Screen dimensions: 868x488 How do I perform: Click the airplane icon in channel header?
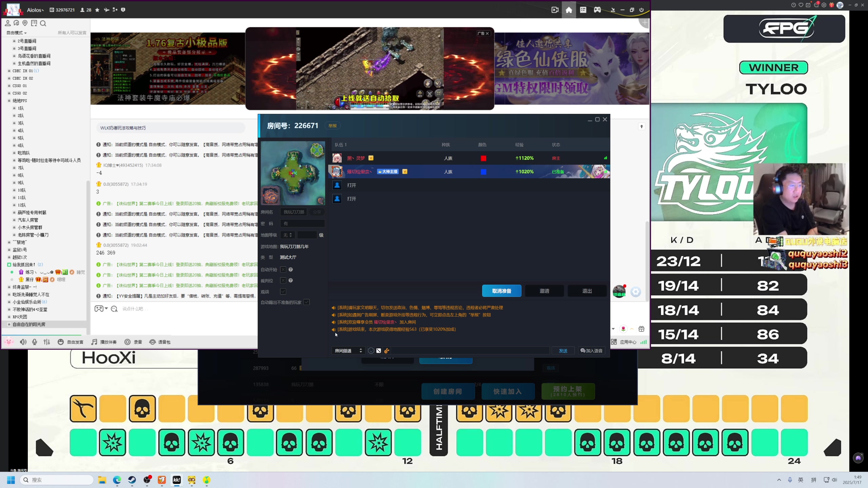tap(106, 10)
